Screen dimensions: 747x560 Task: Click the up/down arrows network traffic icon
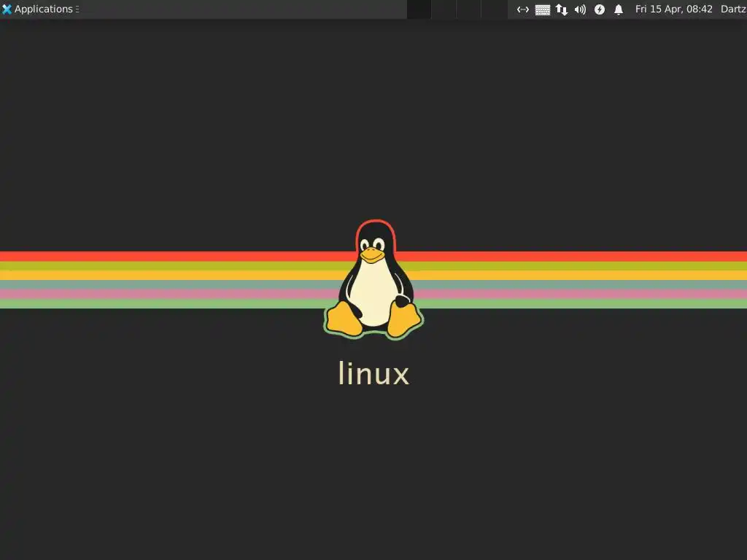(x=562, y=9)
